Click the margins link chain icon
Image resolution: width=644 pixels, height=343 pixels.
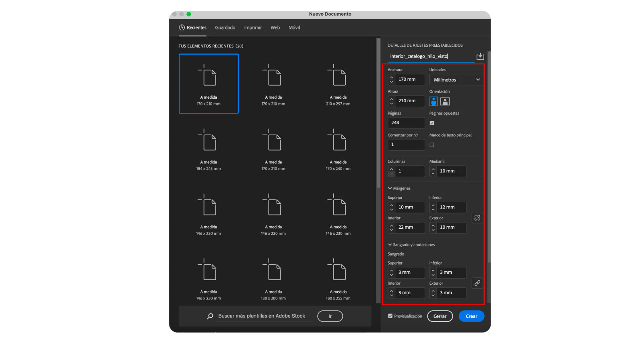477,218
